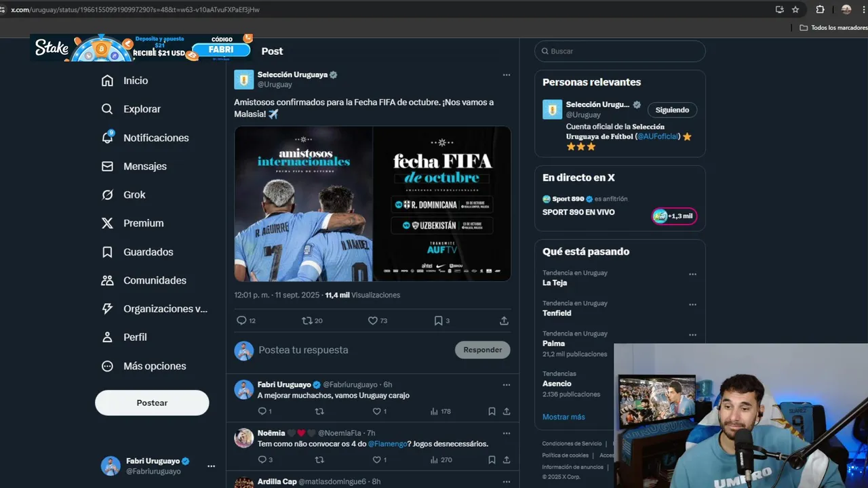The image size is (868, 488).
Task: Open Premium in sidebar
Action: coord(132,223)
